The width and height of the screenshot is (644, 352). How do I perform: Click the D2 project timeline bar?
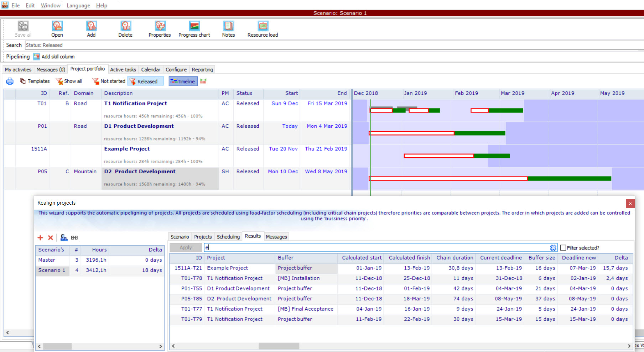(490, 178)
